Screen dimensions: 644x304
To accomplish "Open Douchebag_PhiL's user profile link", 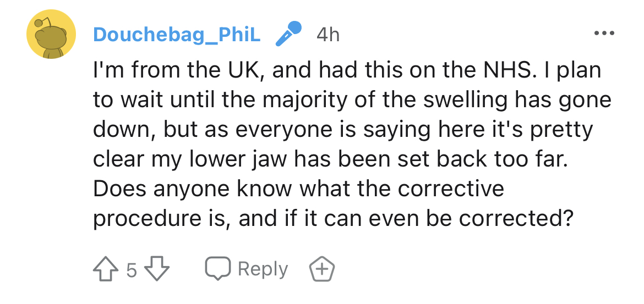I will 177,35.
